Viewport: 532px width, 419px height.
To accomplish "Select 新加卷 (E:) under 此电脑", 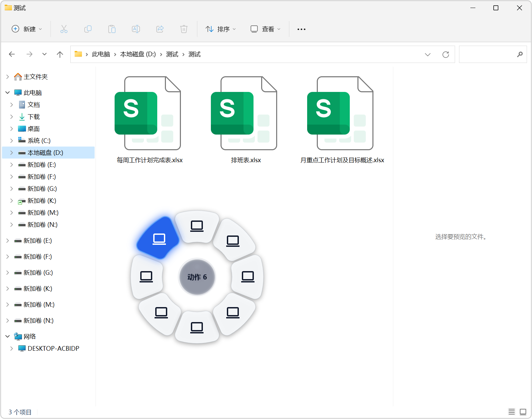I will (x=42, y=165).
